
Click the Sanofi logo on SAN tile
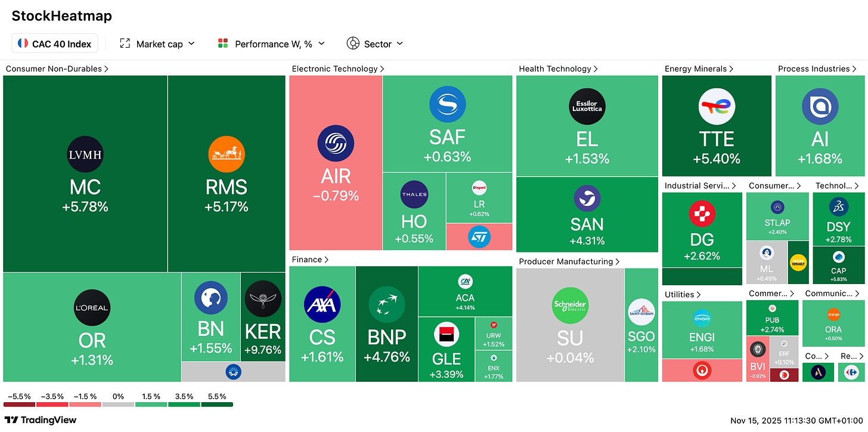587,198
